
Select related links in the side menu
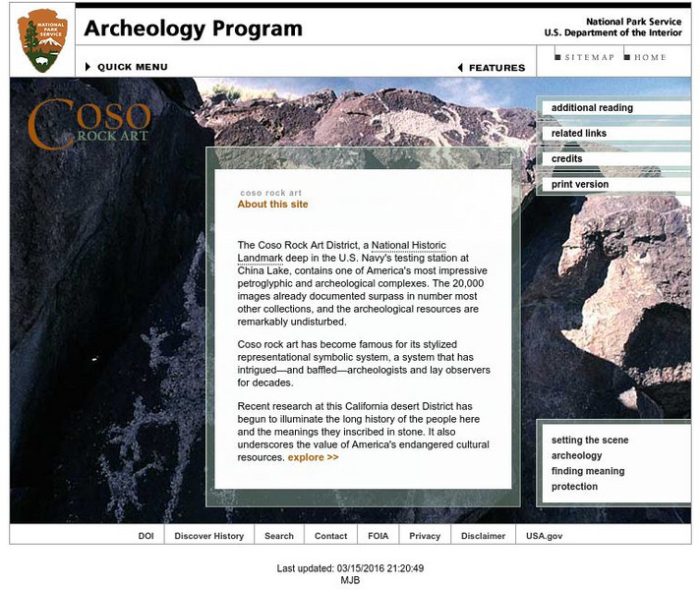(x=579, y=134)
